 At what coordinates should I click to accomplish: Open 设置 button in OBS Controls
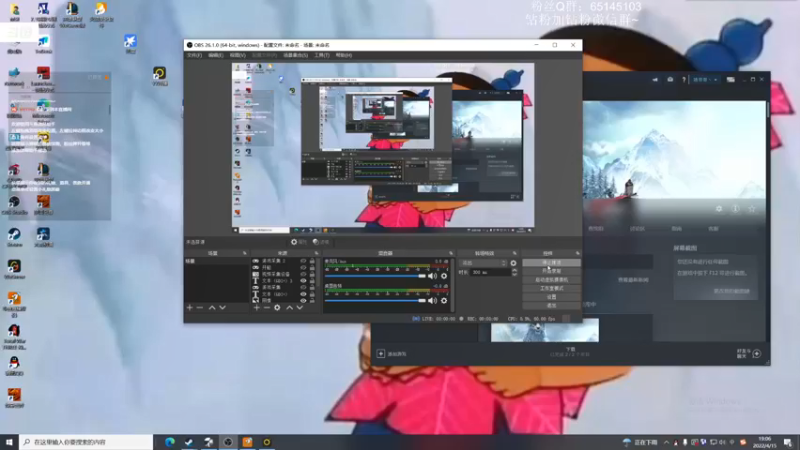pyautogui.click(x=552, y=297)
